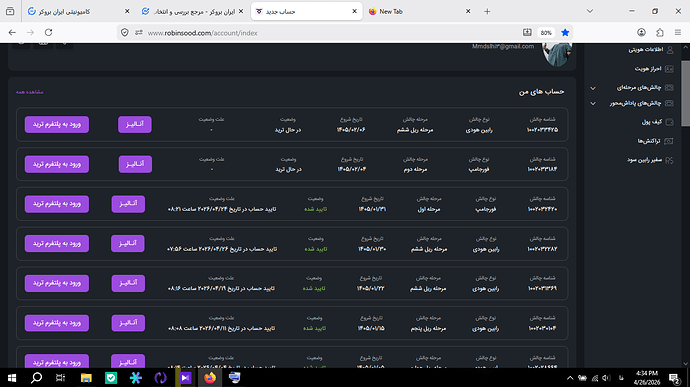
Task: Open Windows search from taskbar
Action: point(37,378)
